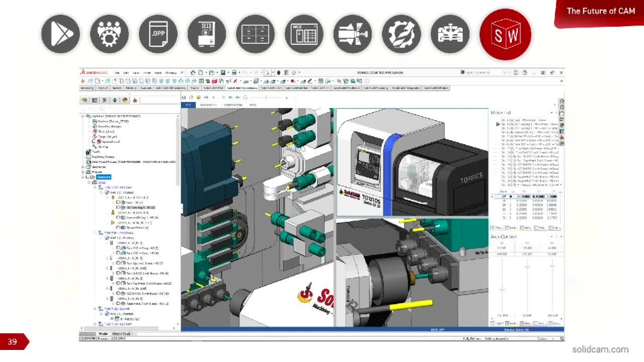Click the race car circle icon
This screenshot has width=644, height=362.
pos(450,34)
